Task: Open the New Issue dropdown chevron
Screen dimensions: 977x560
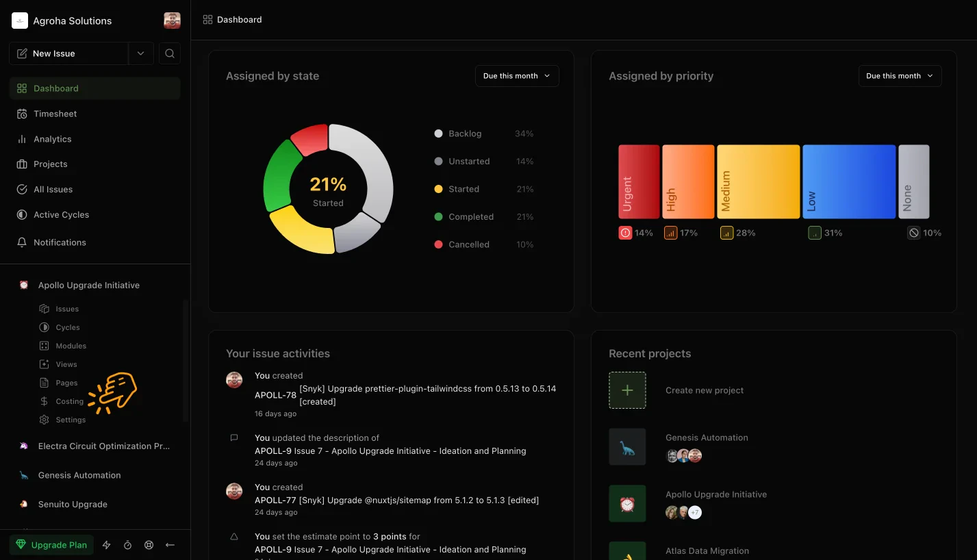Action: [141, 53]
